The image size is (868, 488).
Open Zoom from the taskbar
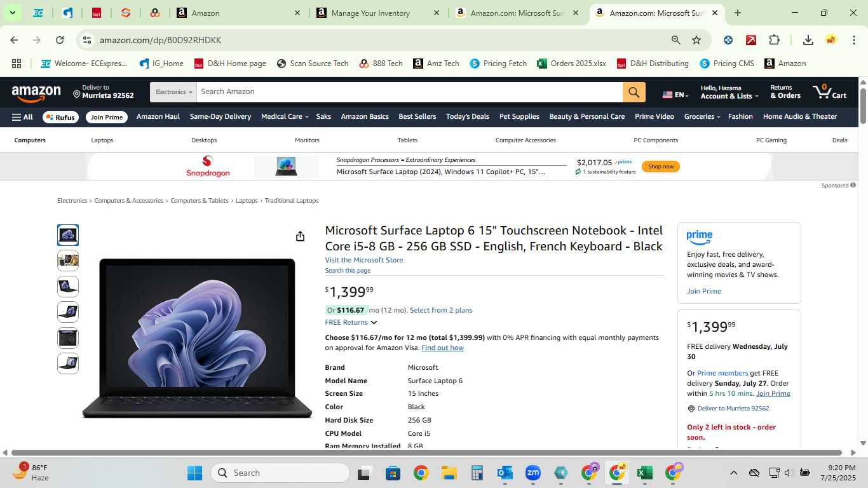click(532, 473)
